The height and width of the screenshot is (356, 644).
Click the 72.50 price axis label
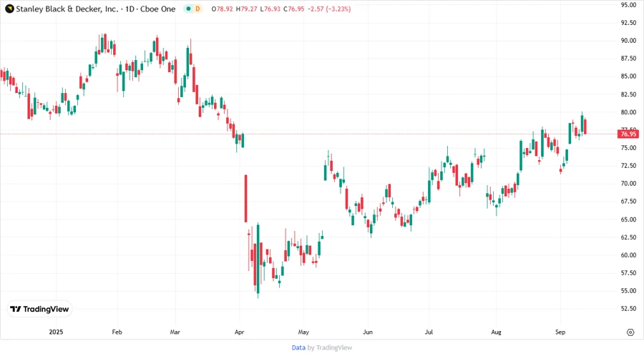628,165
